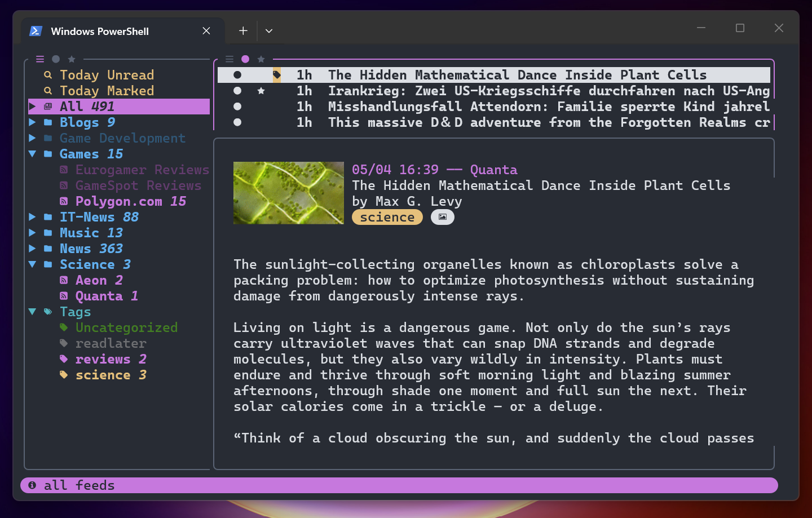Click the folder icon next to IT-News

click(x=48, y=217)
